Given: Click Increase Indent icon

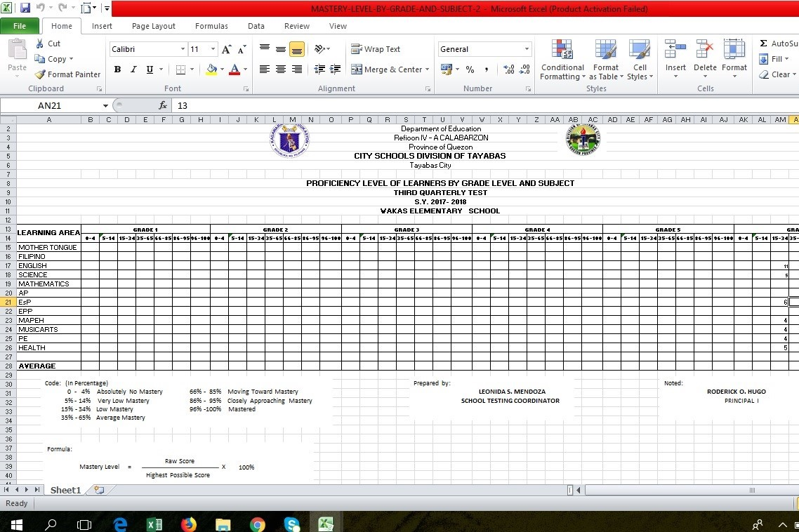Looking at the screenshot, I should click(336, 69).
